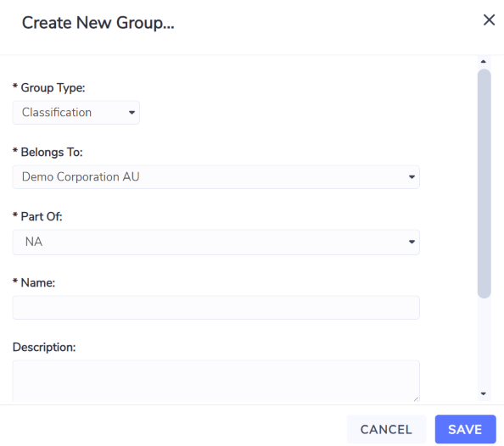Click the scrollbar down arrow
504x446 pixels.
point(484,393)
